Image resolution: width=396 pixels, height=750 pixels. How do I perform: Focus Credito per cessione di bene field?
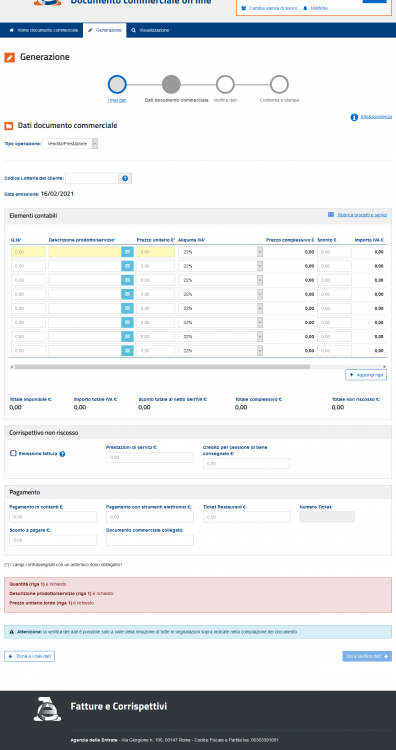tap(246, 463)
